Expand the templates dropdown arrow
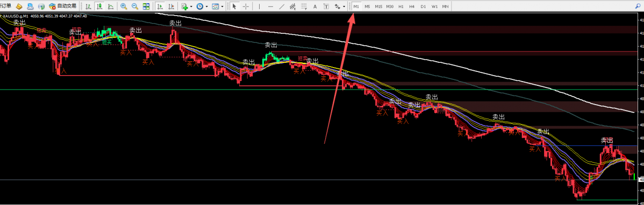 222,6
